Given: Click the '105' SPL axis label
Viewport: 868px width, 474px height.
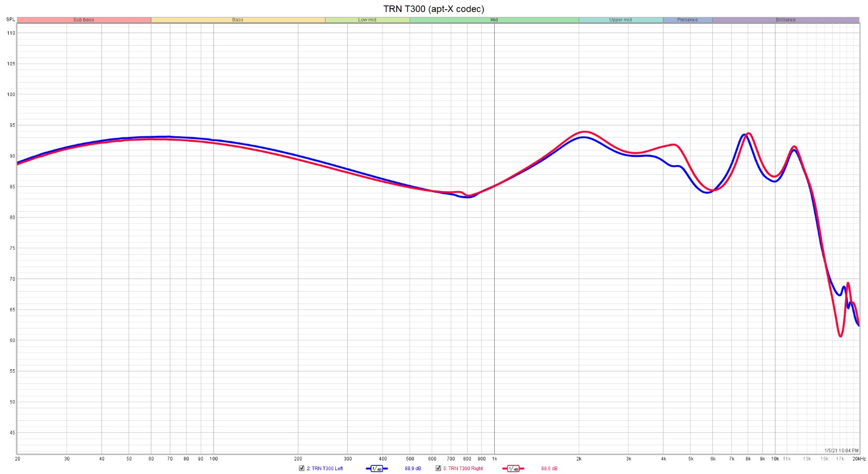Looking at the screenshot, I should pyautogui.click(x=11, y=64).
